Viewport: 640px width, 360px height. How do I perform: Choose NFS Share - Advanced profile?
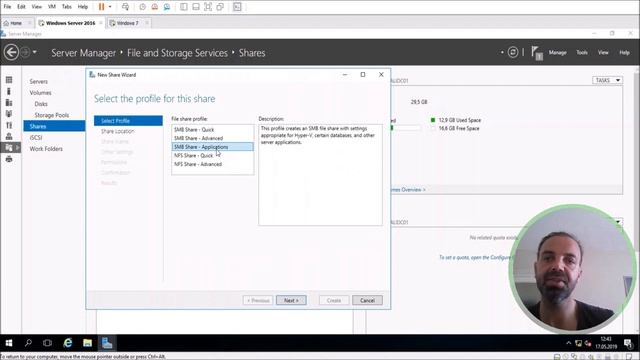coord(212,164)
